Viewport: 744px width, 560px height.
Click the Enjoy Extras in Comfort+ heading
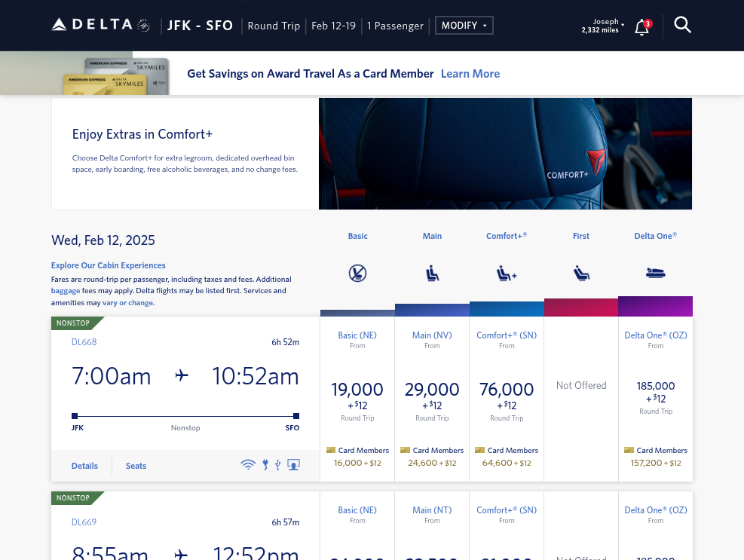(142, 134)
